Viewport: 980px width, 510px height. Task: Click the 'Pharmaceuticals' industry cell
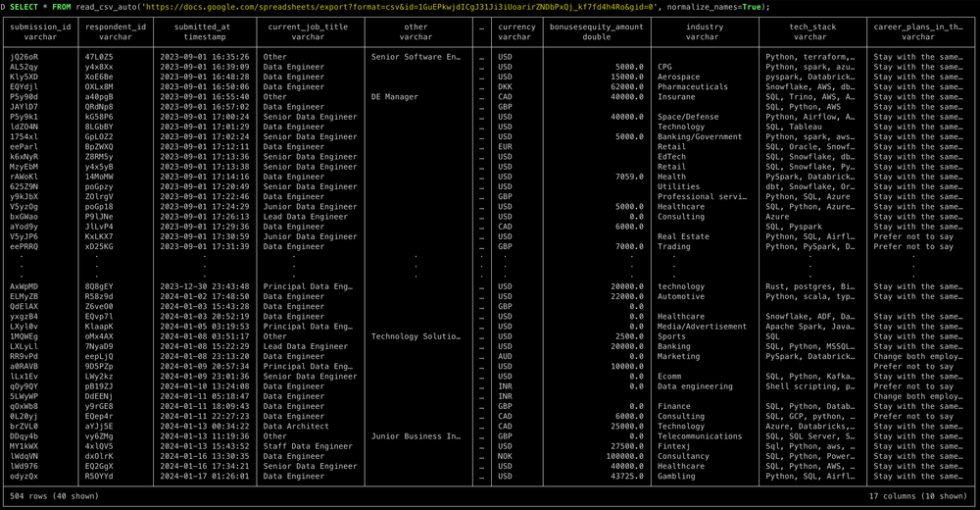click(693, 87)
